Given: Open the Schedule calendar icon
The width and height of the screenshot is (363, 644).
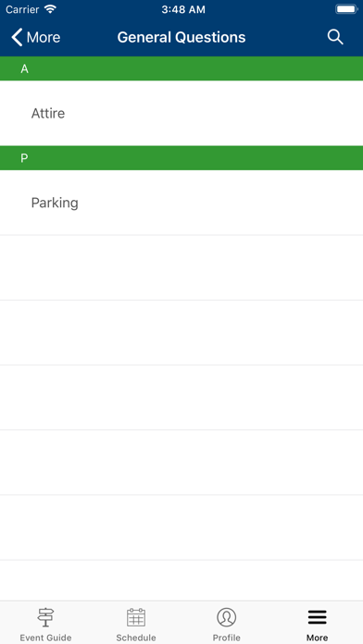Looking at the screenshot, I should [x=136, y=617].
